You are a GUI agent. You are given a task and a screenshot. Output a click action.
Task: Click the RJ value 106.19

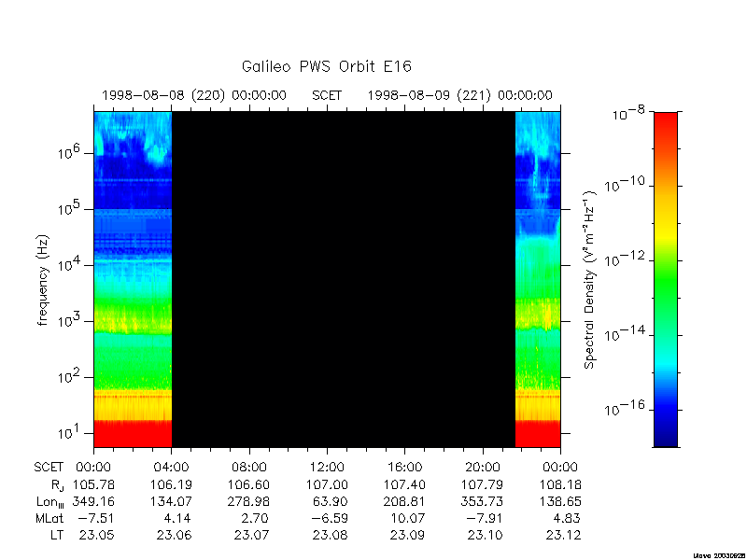(172, 484)
